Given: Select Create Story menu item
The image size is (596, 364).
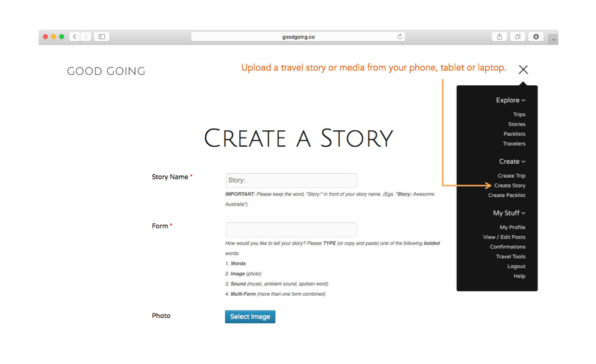Looking at the screenshot, I should click(x=510, y=186).
